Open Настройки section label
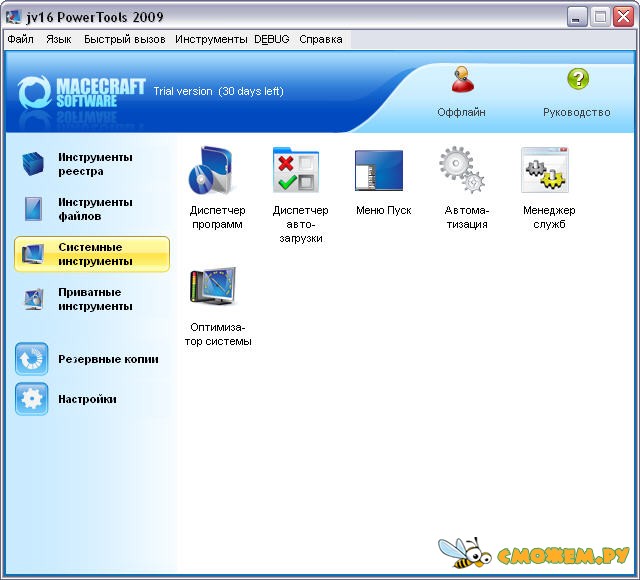 [x=87, y=399]
